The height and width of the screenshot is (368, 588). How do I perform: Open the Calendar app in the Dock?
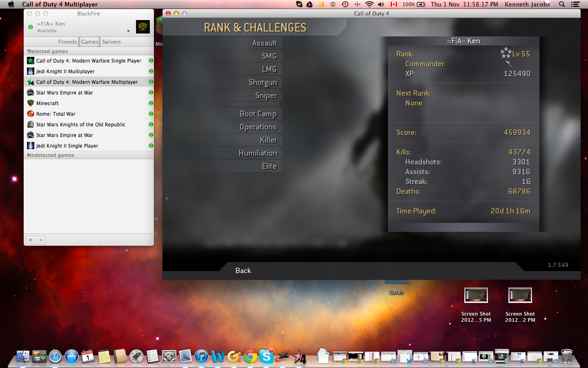[88, 357]
